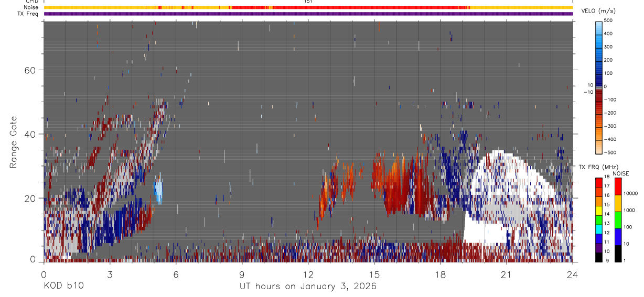Click the 'Noise' row label
Screen dimensions: 644x297
(30, 7)
